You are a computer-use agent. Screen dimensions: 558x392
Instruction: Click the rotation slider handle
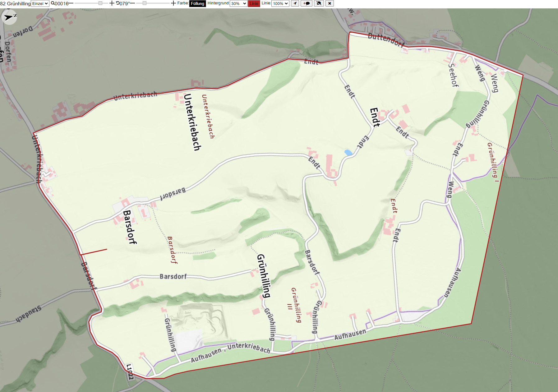pos(145,3)
